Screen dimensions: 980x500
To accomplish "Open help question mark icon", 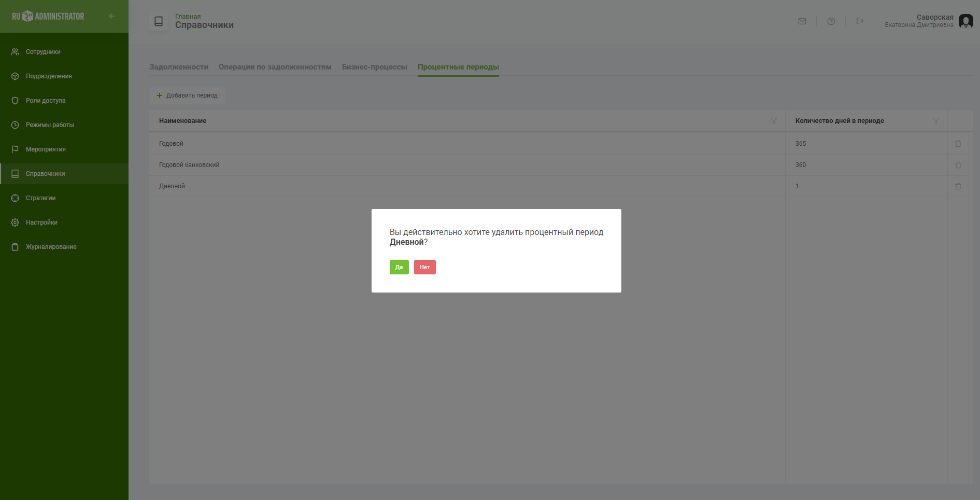I will click(x=831, y=21).
